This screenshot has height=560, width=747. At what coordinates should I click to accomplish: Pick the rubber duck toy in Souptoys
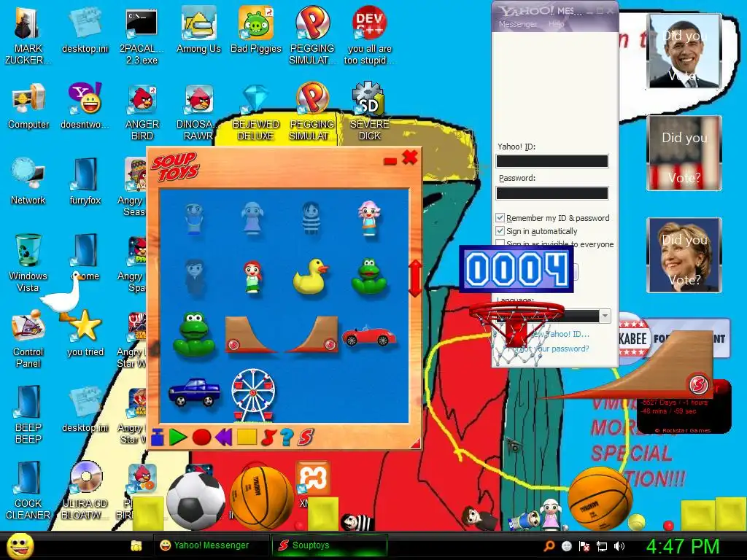click(310, 276)
